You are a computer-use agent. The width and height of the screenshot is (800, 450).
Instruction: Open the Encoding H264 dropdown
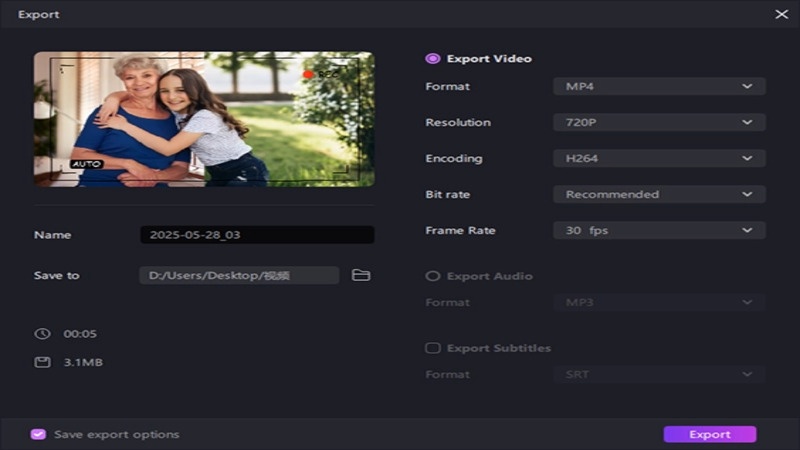click(x=659, y=158)
